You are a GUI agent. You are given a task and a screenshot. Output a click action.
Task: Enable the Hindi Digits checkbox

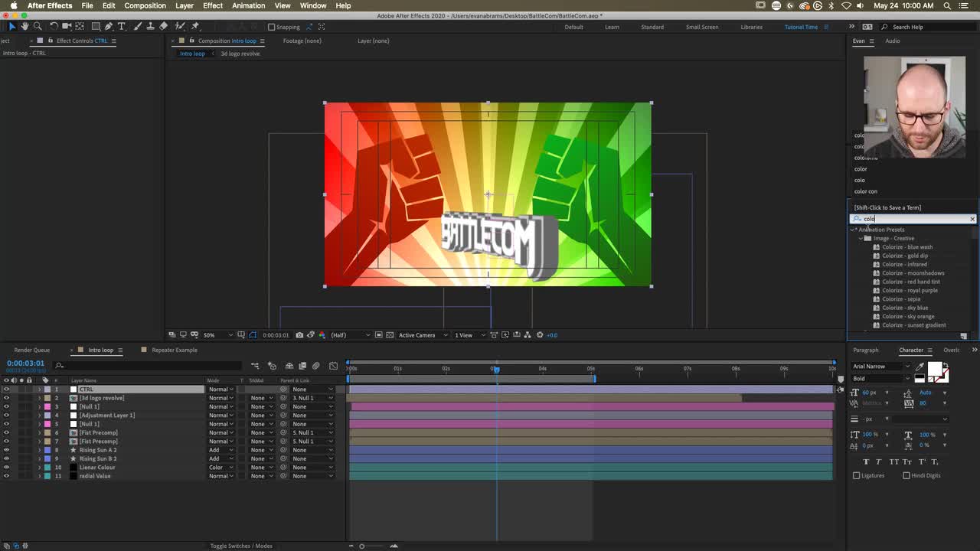[906, 475]
